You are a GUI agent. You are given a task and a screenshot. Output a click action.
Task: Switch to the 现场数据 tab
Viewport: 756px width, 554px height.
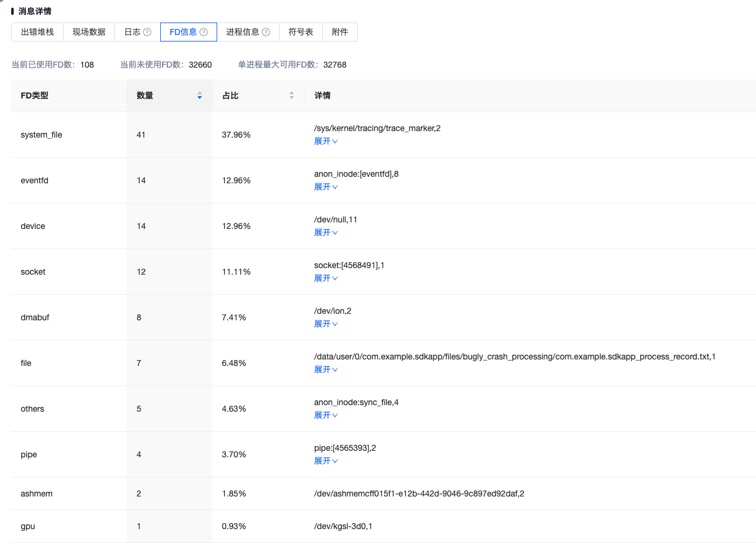(x=88, y=32)
